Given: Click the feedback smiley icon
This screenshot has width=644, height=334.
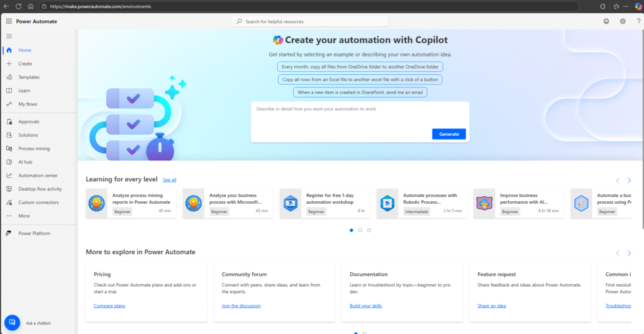Looking at the screenshot, I should (606, 21).
